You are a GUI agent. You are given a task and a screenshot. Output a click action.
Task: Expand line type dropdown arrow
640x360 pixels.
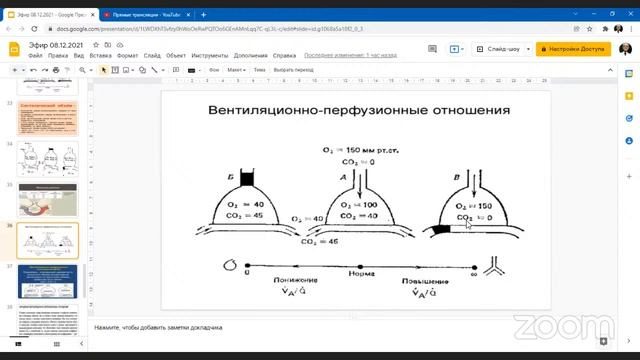pos(163,70)
